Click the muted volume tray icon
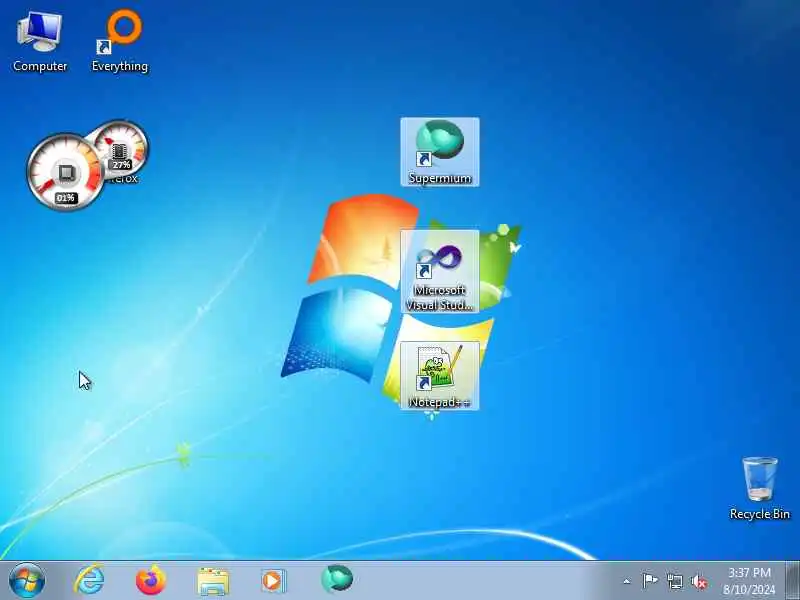This screenshot has height=600, width=800. click(x=699, y=581)
